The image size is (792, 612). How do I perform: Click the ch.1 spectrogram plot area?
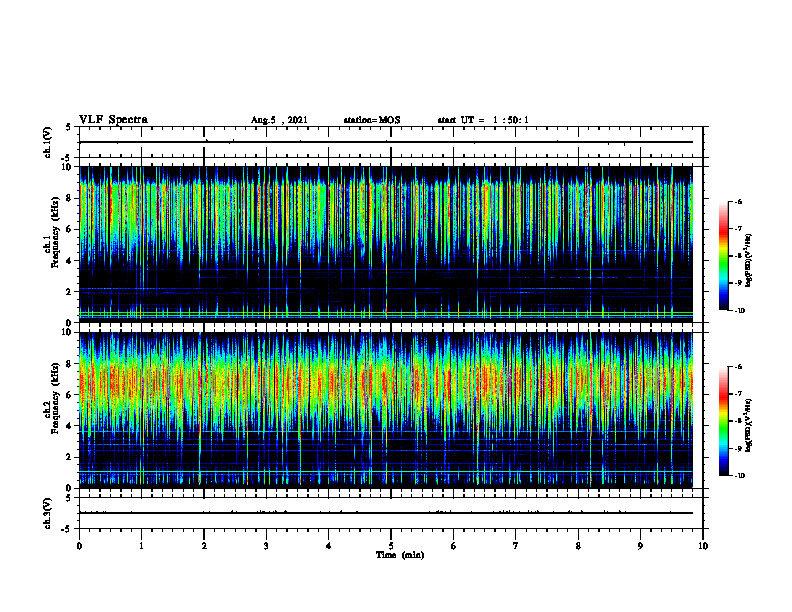(386, 244)
